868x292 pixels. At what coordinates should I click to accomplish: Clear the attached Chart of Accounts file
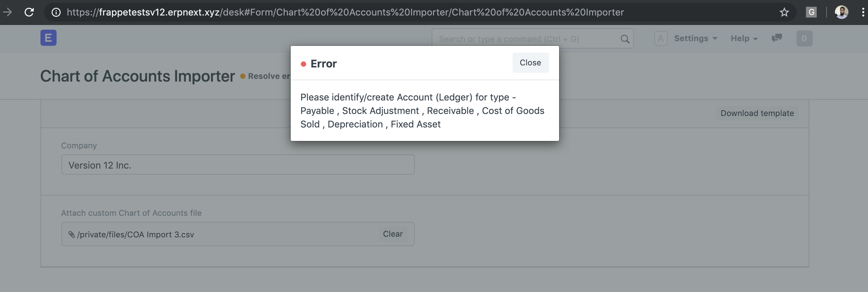click(x=392, y=234)
